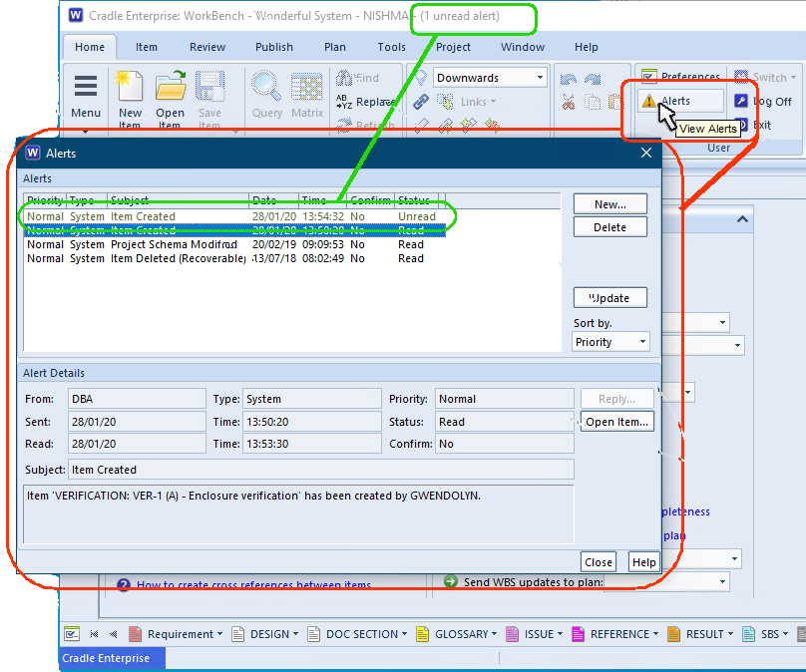Open the Tools ribbon tab
The image size is (806, 672).
coord(392,47)
